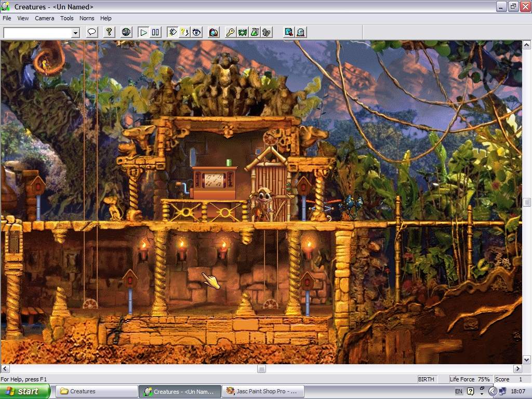The width and height of the screenshot is (532, 399).
Task: Open the WEB globe toolbar icon
Action: tap(126, 32)
